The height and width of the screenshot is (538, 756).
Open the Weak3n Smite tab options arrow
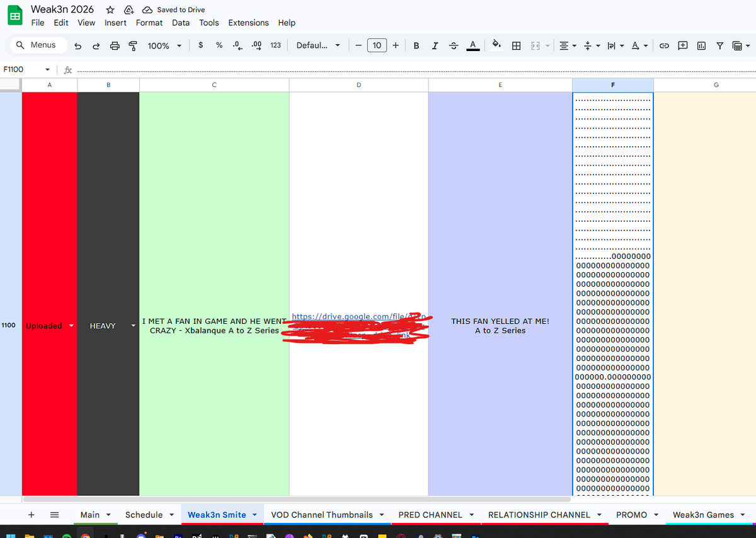[x=255, y=515]
